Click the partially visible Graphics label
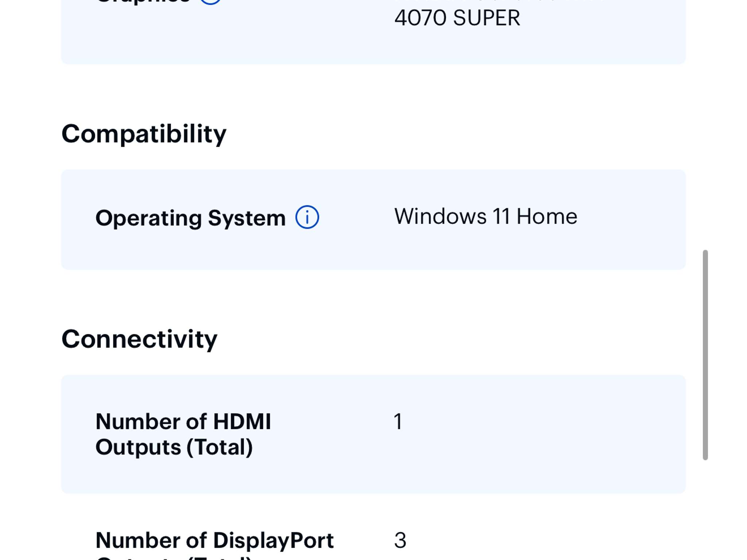Image resolution: width=747 pixels, height=560 pixels. pos(143,2)
